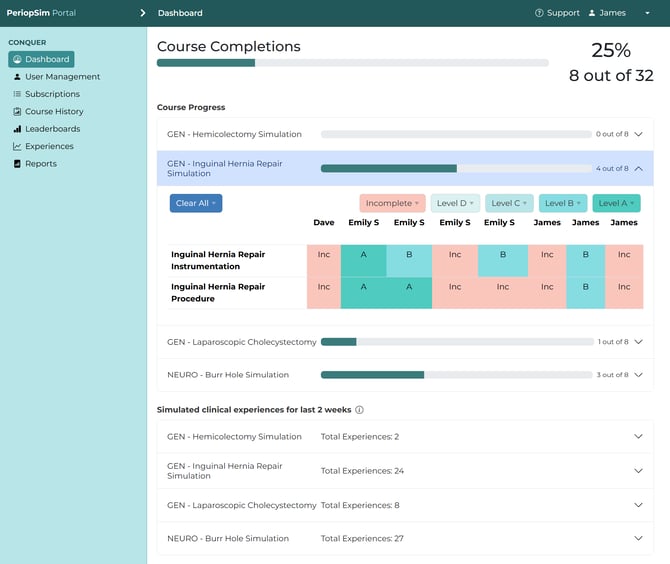Click the Reports document icon
The height and width of the screenshot is (564, 670).
[17, 164]
